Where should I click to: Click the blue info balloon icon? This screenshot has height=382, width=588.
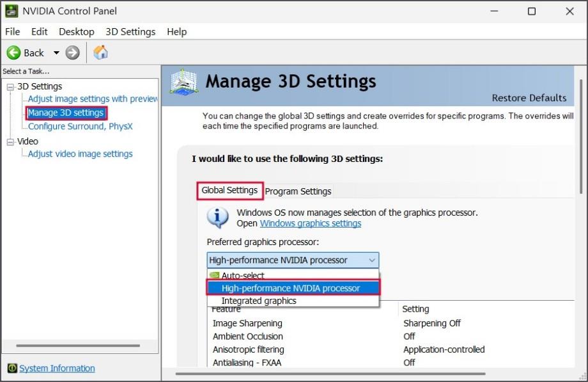217,218
